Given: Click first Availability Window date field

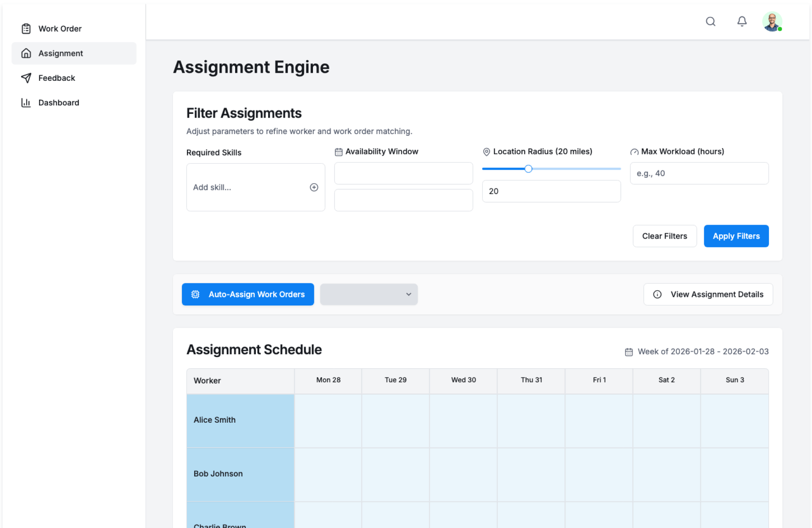Looking at the screenshot, I should click(403, 173).
